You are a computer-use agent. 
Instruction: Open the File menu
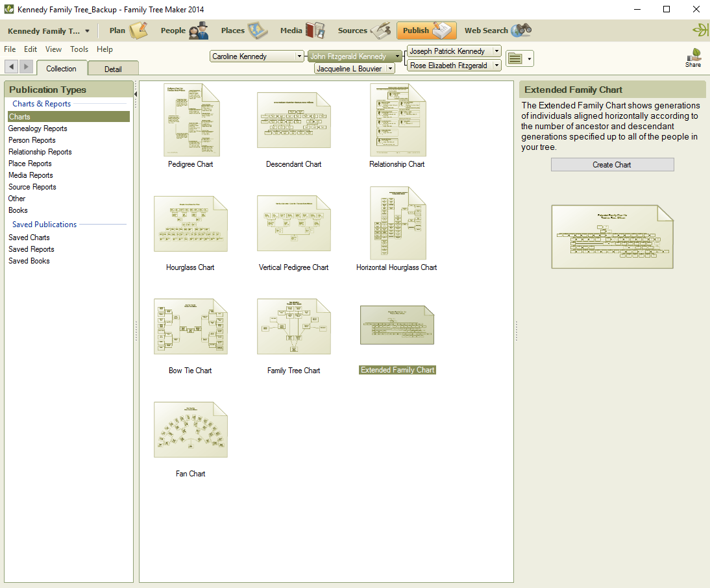[x=10, y=49]
